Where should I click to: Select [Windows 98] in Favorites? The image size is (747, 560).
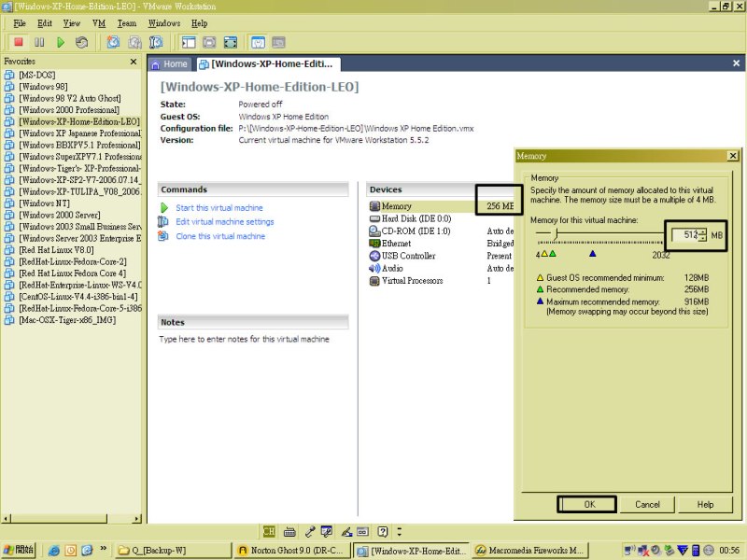pyautogui.click(x=43, y=86)
